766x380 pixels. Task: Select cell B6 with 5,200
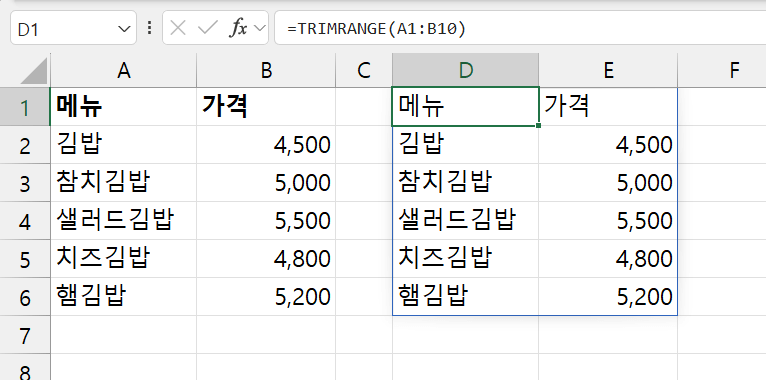pyautogui.click(x=266, y=297)
